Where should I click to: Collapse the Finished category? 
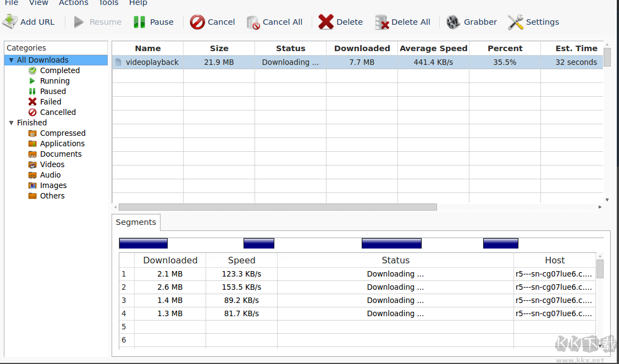coord(11,123)
